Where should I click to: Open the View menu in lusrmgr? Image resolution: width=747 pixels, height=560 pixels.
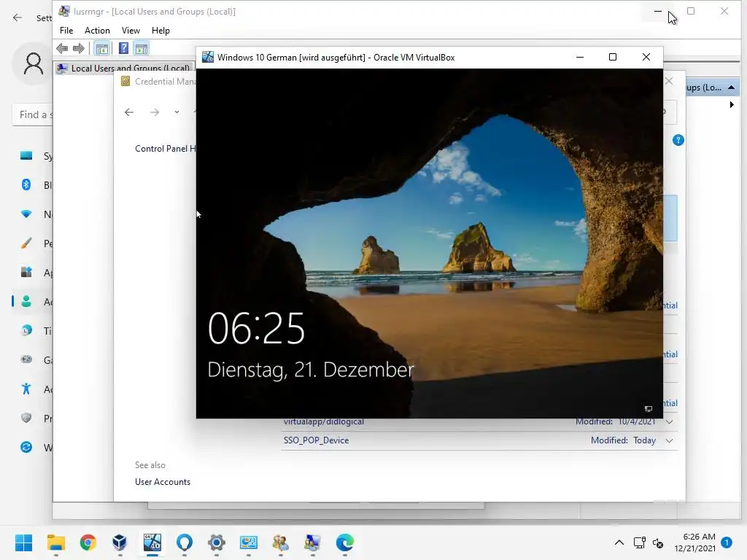(131, 31)
